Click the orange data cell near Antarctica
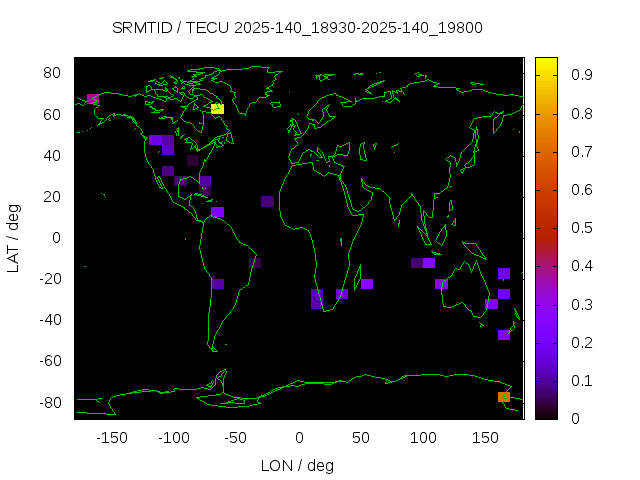This screenshot has width=640, height=480. point(504,397)
